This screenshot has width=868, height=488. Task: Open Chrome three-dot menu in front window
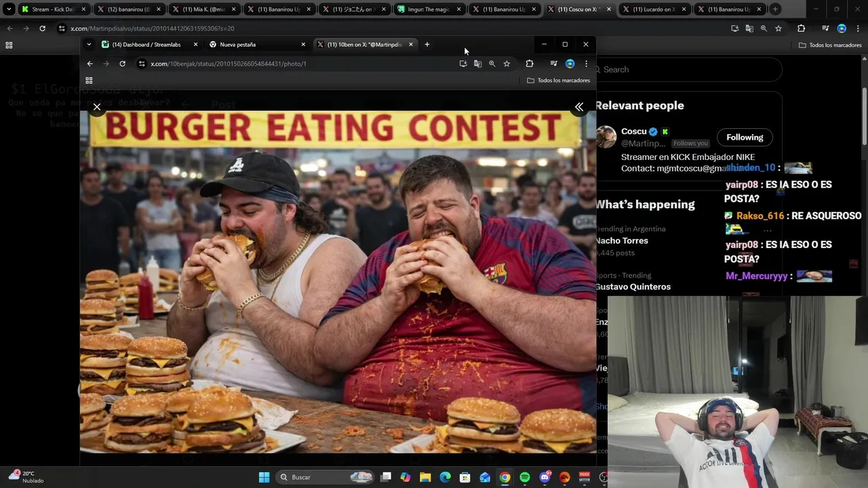(586, 64)
